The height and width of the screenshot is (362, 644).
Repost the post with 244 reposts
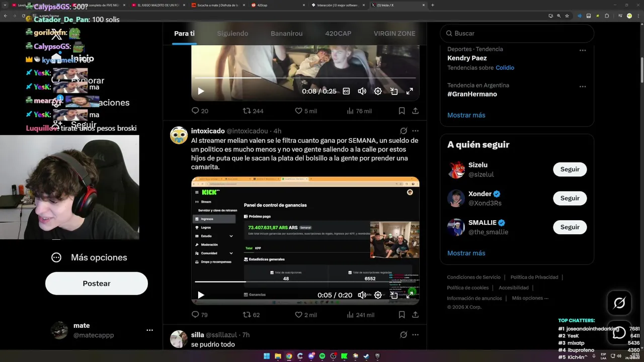click(x=253, y=111)
